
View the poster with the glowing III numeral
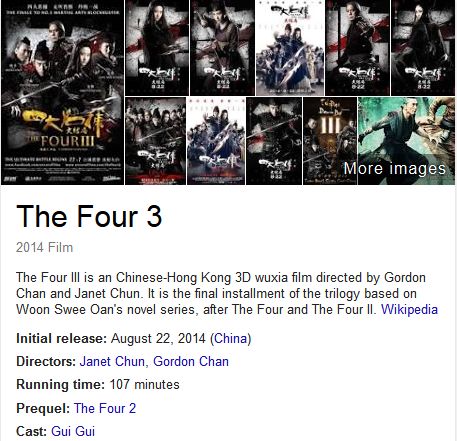click(330, 141)
